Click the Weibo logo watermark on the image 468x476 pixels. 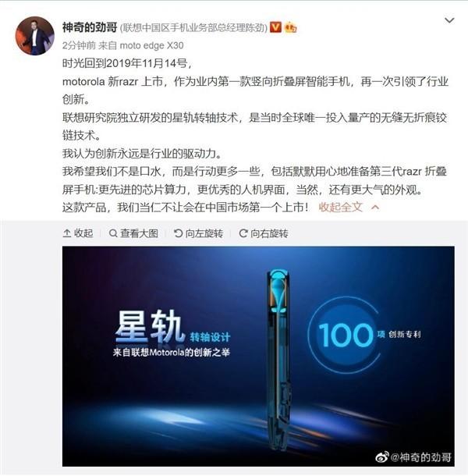coord(382,456)
